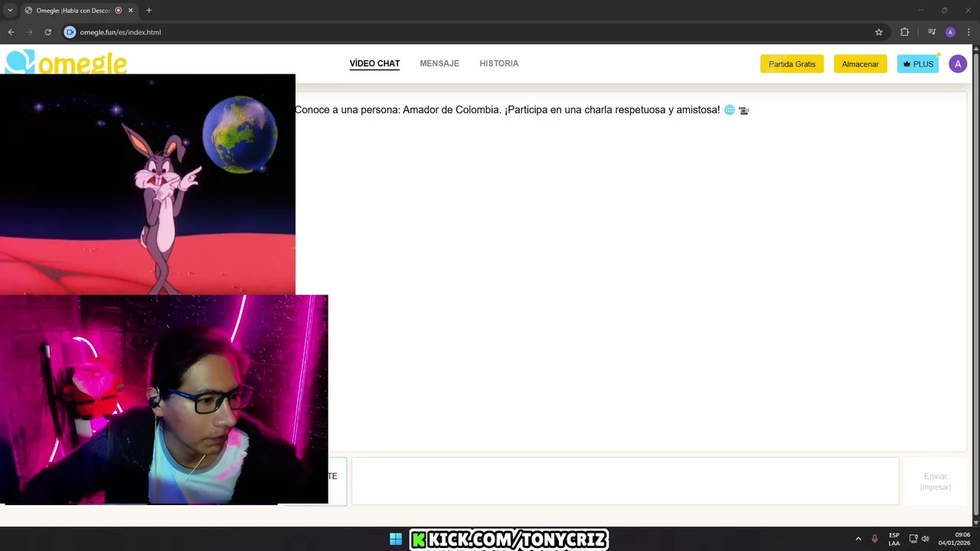The image size is (980, 551).
Task: Click the camera permission icon in address bar
Action: (70, 32)
